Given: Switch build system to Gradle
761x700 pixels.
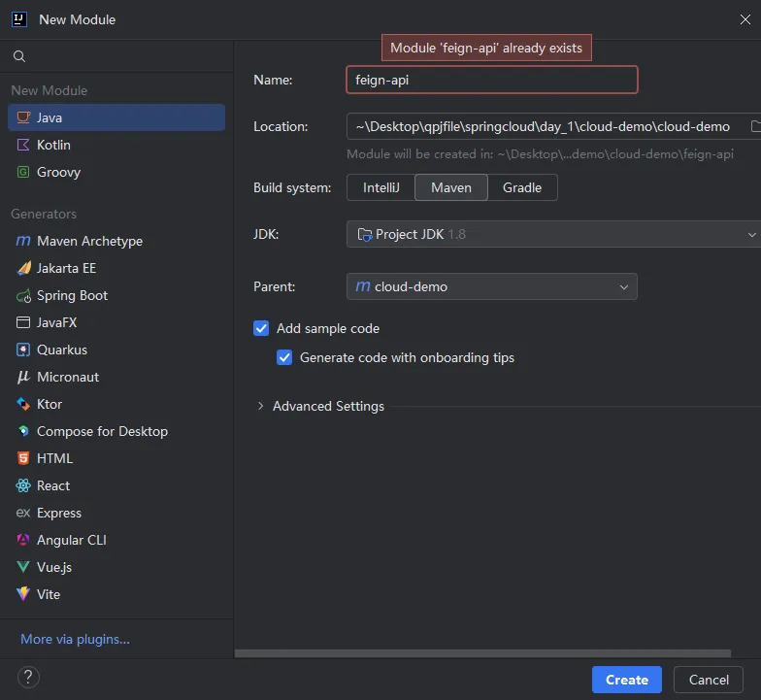Looking at the screenshot, I should click(x=522, y=187).
